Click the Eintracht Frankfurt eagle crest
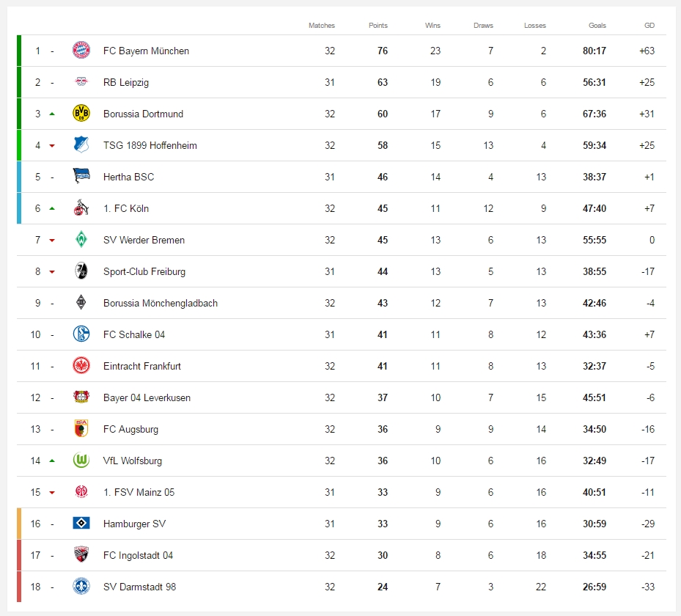 click(x=81, y=366)
